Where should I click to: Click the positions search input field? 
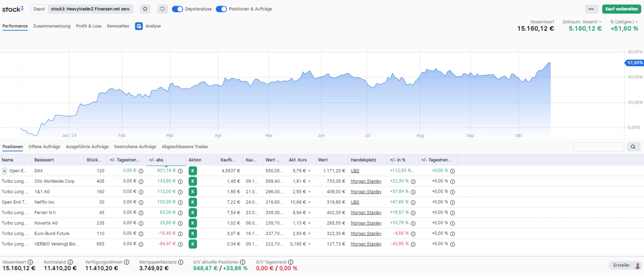pos(598,147)
